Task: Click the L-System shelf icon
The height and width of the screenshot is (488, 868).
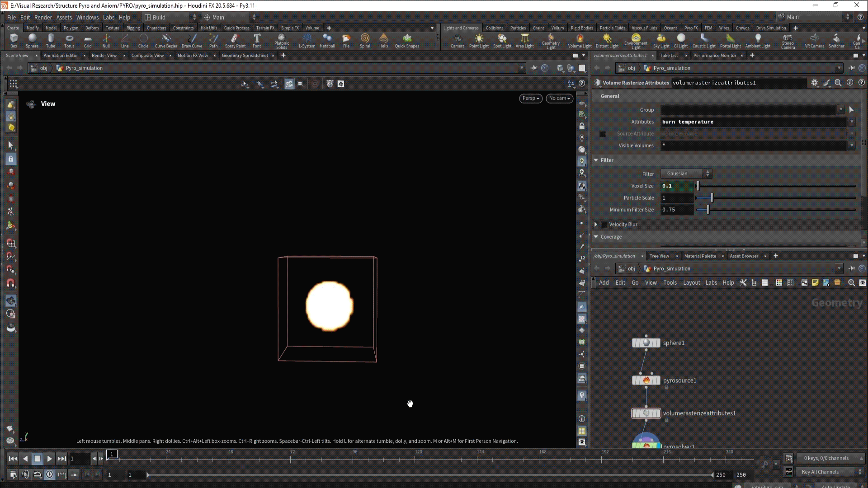Action: pyautogui.click(x=307, y=40)
